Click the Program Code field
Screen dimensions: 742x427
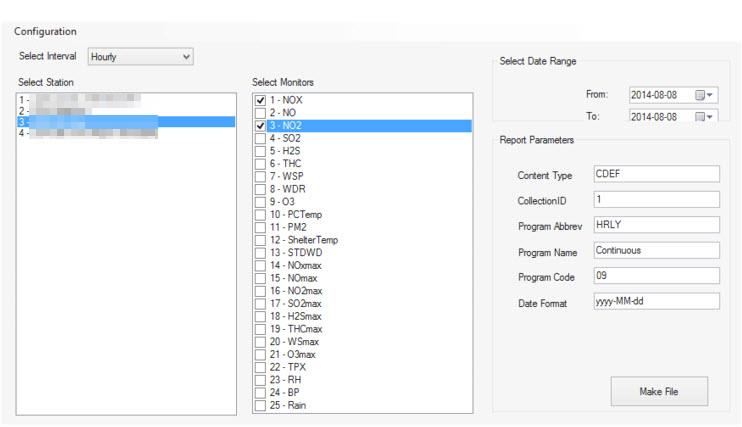(x=655, y=275)
